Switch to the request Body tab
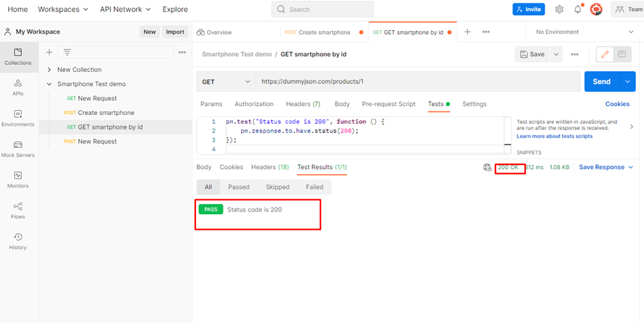 (x=342, y=104)
